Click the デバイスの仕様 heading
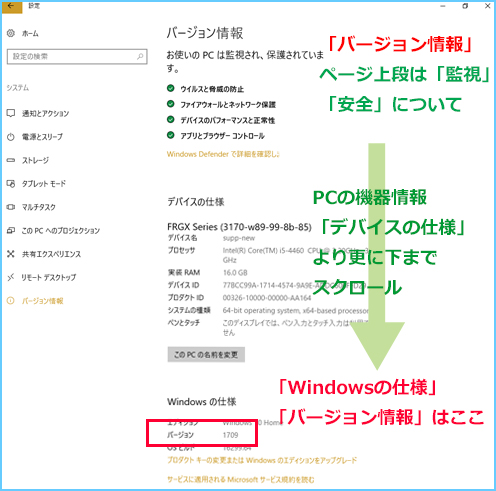This screenshot has height=491, width=496. point(196,202)
